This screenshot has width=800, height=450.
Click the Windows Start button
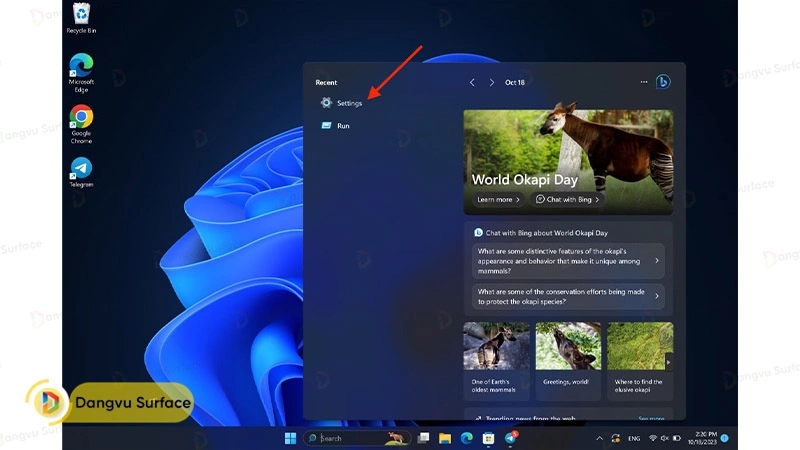(x=290, y=438)
